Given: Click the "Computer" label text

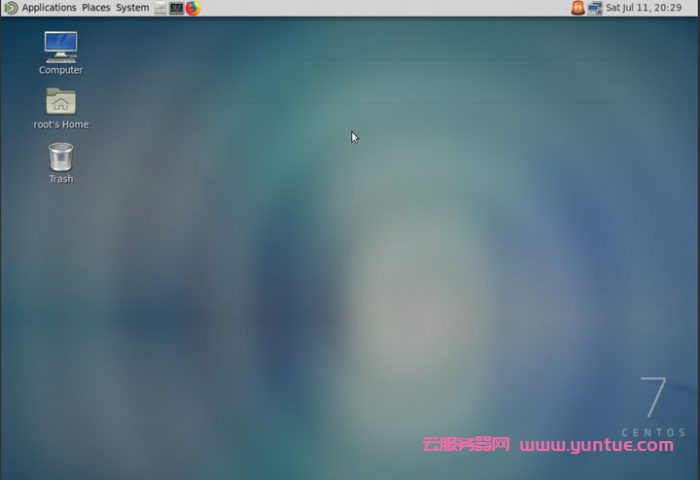Looking at the screenshot, I should tap(61, 71).
